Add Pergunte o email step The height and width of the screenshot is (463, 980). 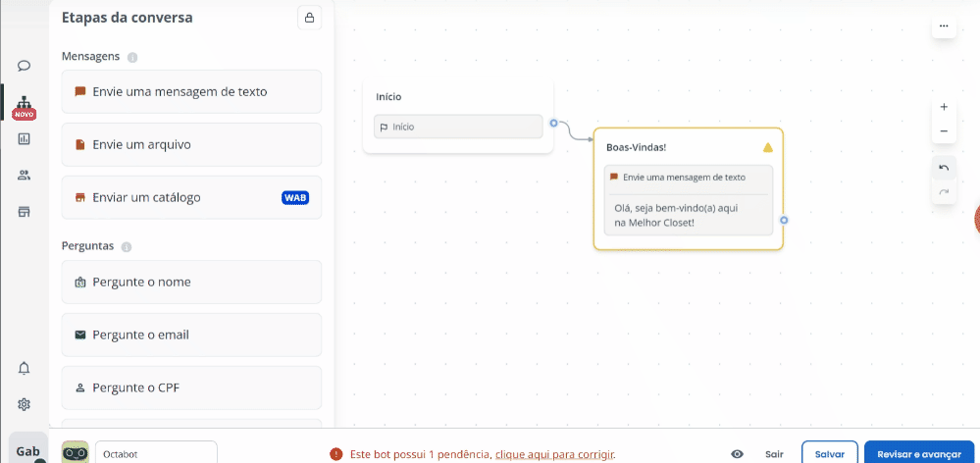(x=191, y=334)
